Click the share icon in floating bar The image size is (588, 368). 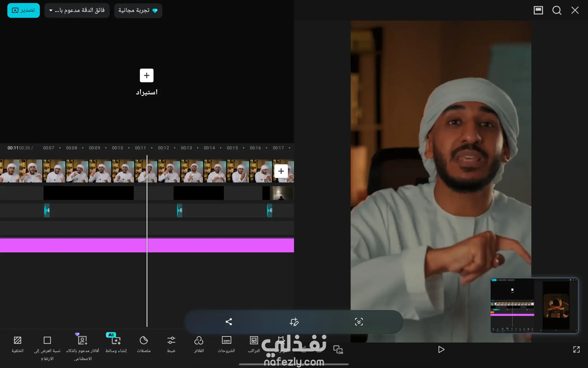229,322
